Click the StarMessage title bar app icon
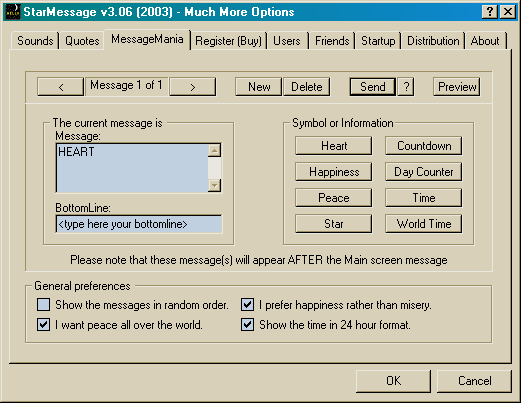521x403 pixels. [x=13, y=12]
